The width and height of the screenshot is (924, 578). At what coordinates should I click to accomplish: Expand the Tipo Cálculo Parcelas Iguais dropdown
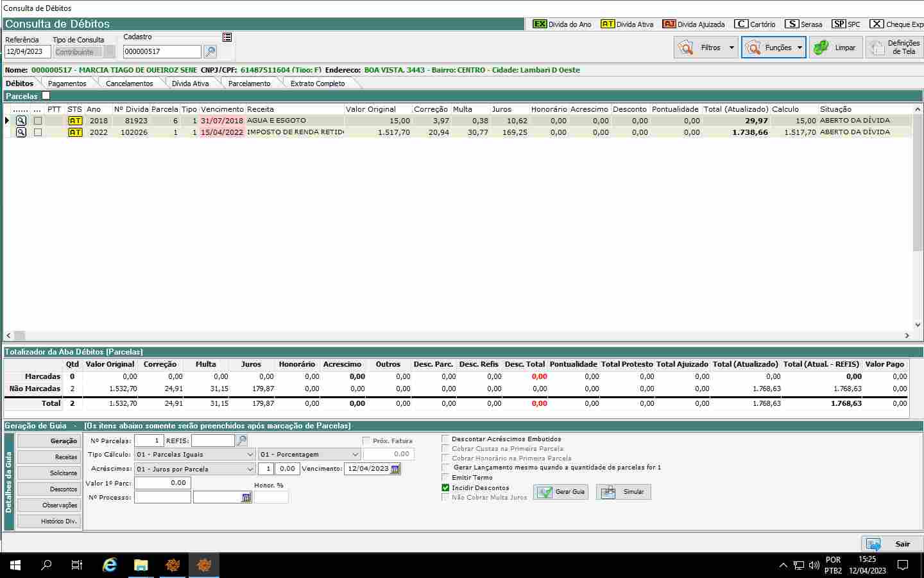(250, 455)
